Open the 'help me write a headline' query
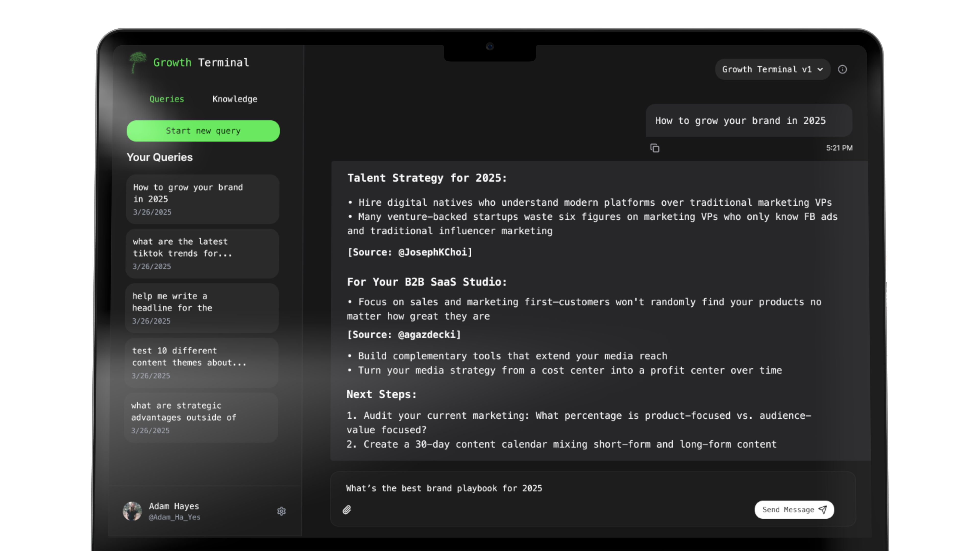Image resolution: width=980 pixels, height=551 pixels. (202, 308)
